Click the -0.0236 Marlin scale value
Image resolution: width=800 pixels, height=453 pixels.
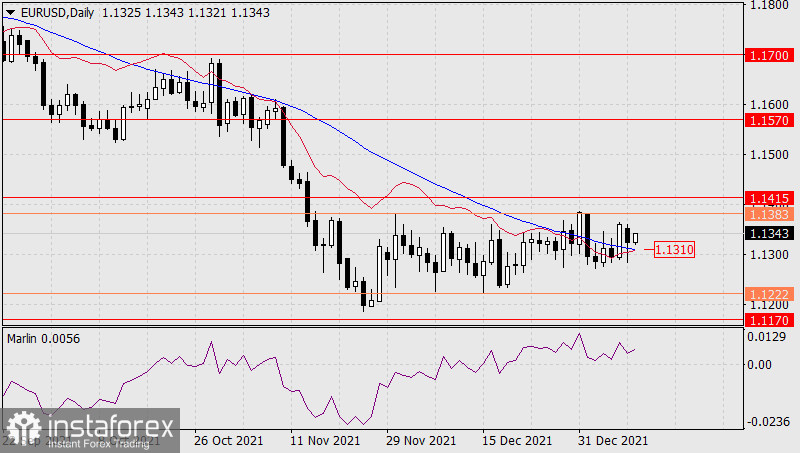[768, 422]
